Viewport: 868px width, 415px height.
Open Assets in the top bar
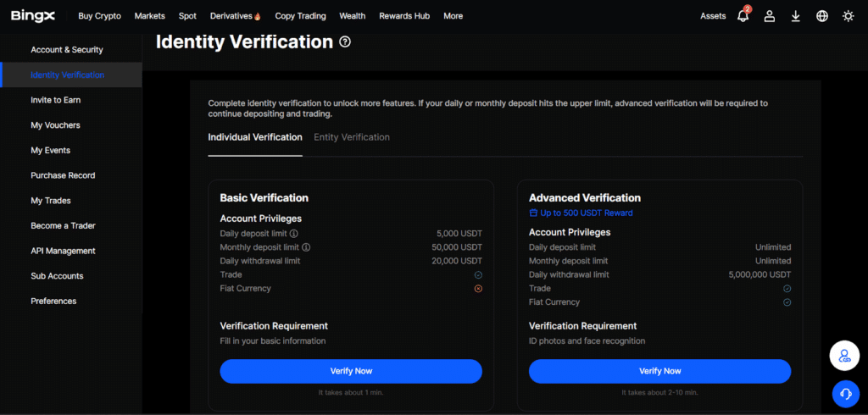(713, 16)
